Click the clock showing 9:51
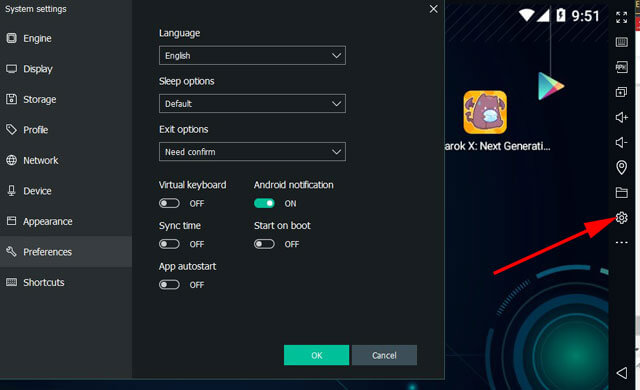Screen dimensions: 640x390 coord(585,16)
